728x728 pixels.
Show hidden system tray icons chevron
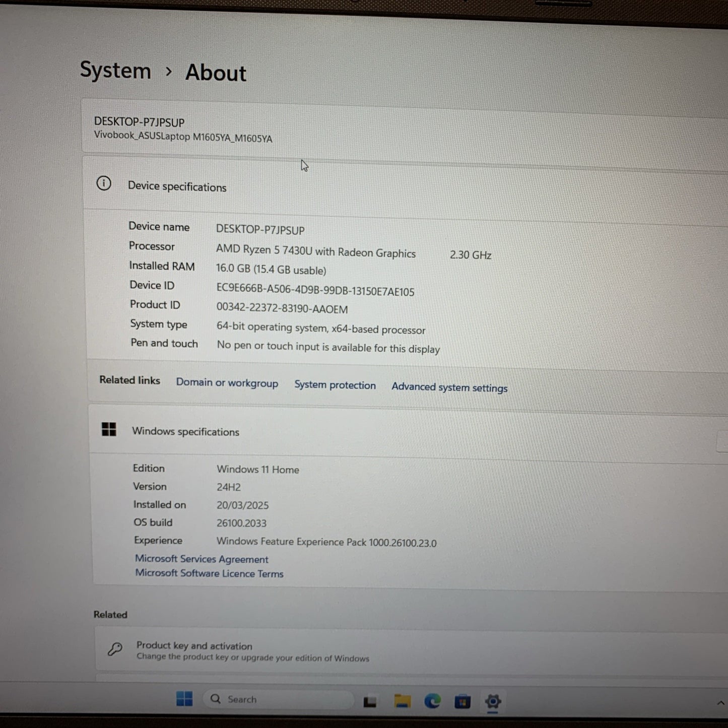point(720,703)
